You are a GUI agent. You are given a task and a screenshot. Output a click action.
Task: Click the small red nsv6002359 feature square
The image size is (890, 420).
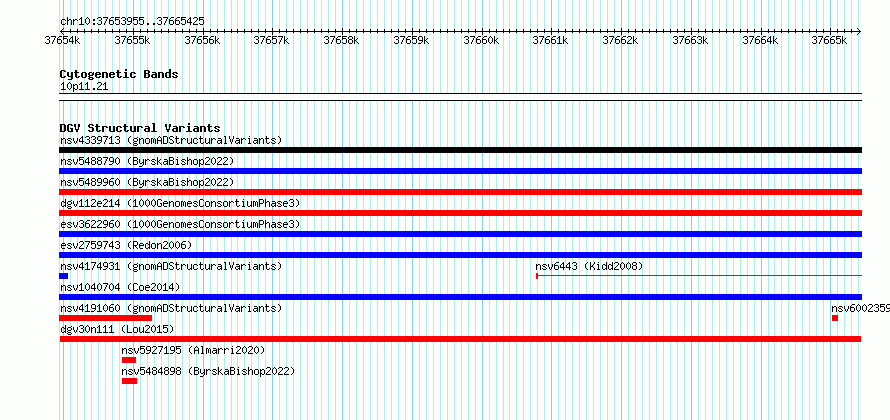[x=835, y=318]
